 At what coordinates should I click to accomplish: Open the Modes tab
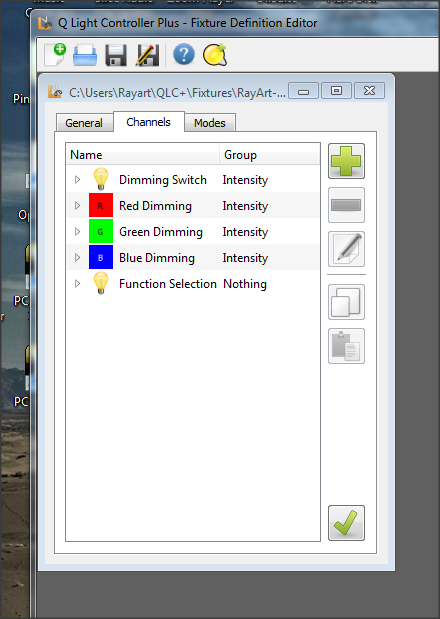tap(210, 123)
